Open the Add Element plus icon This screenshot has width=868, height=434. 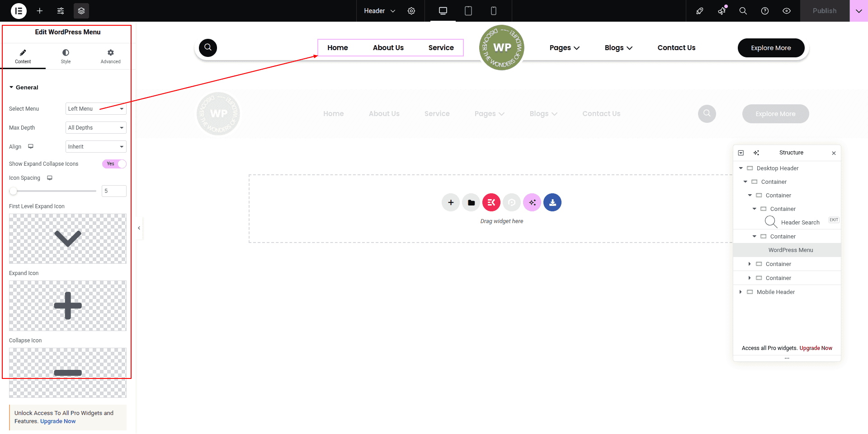point(40,11)
